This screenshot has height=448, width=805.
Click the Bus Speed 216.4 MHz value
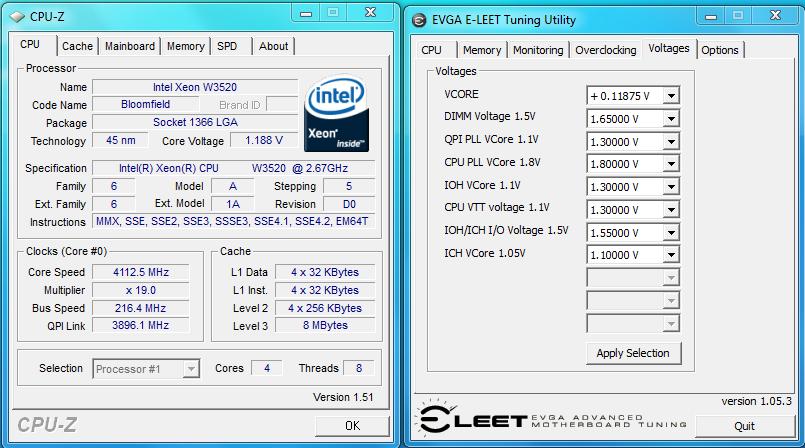pyautogui.click(x=141, y=308)
